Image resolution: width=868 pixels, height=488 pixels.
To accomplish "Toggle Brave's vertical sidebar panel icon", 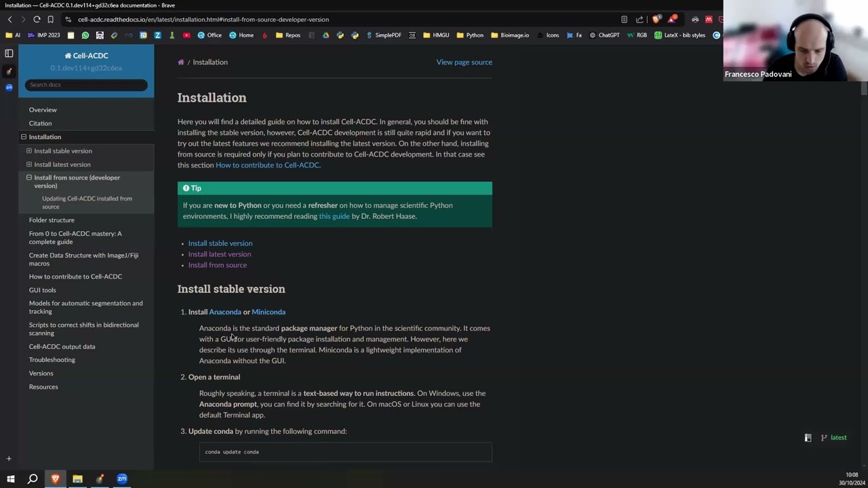I will point(9,54).
